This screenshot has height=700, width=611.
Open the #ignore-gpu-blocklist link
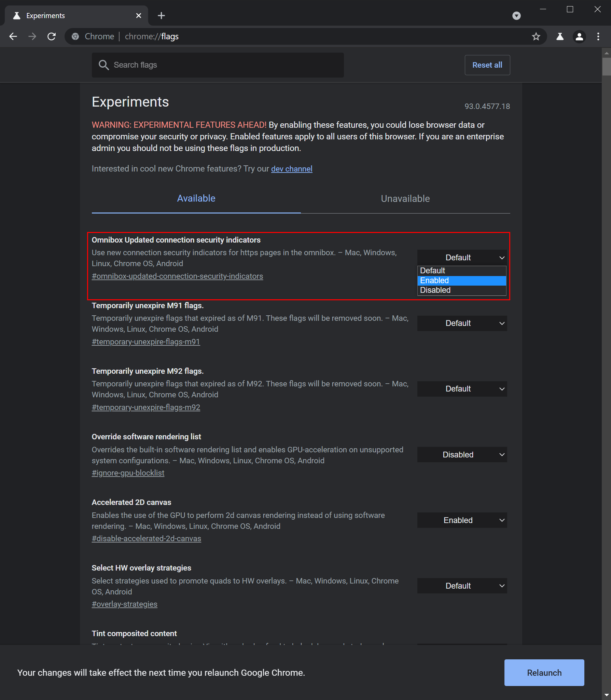click(x=128, y=473)
